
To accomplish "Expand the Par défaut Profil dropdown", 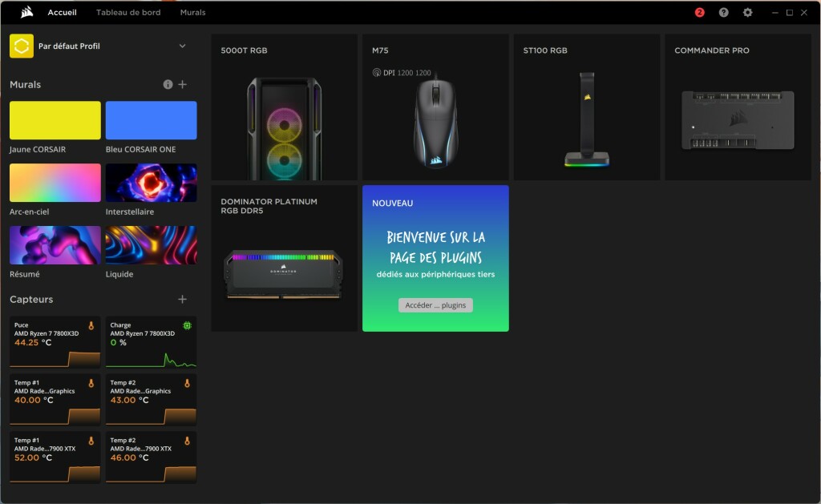I will click(182, 46).
